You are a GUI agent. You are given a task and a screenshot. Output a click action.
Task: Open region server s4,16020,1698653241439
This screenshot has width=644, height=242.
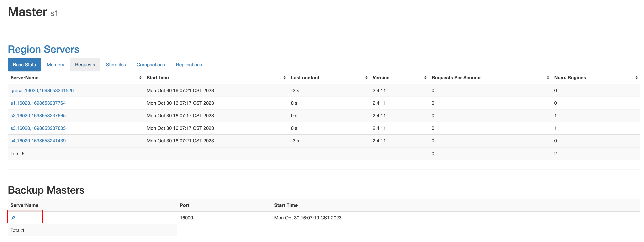pyautogui.click(x=38, y=141)
